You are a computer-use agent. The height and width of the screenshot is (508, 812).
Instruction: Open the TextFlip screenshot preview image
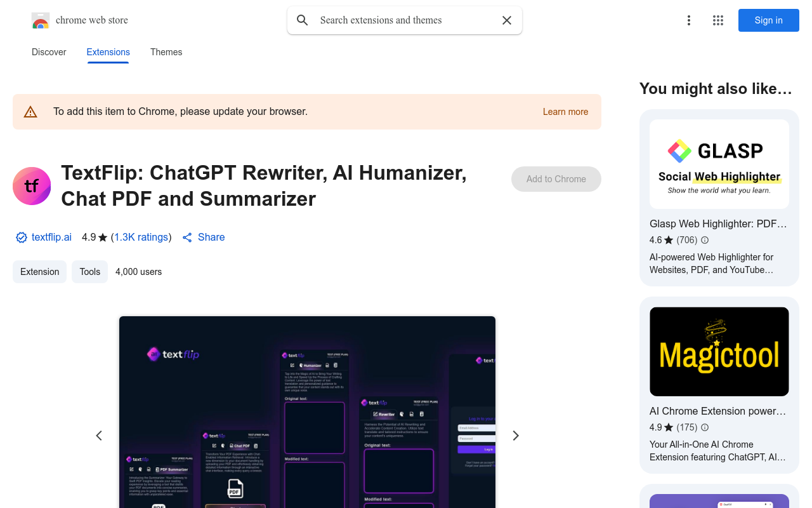tap(307, 412)
